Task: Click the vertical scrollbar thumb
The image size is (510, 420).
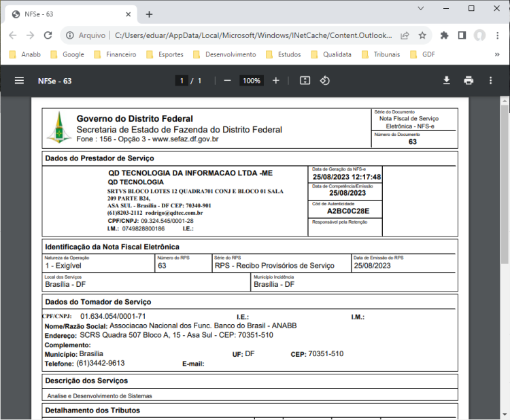Action: coord(505,183)
